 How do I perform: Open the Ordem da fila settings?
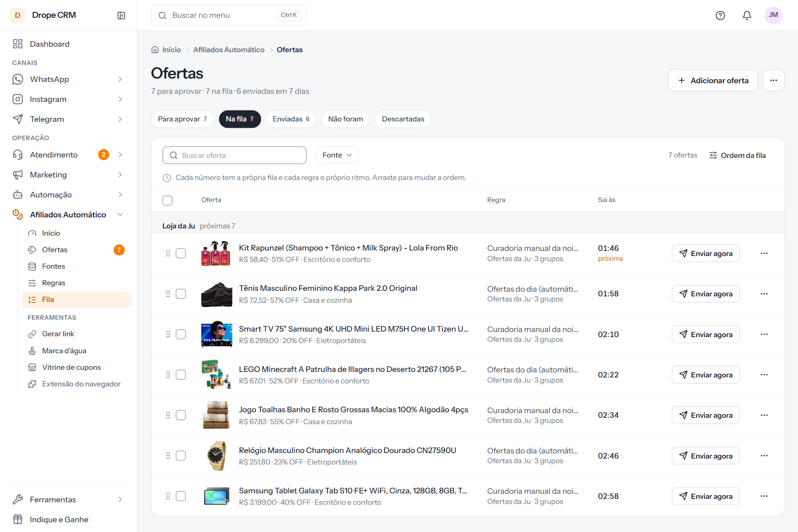(737, 155)
